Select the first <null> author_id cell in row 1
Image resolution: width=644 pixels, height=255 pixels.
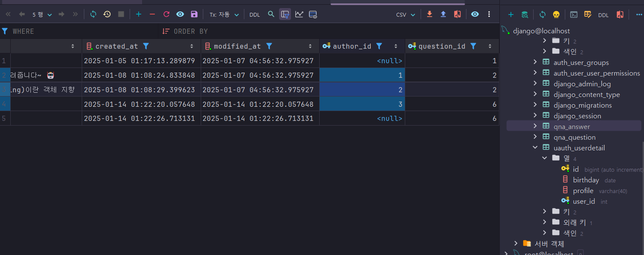362,61
